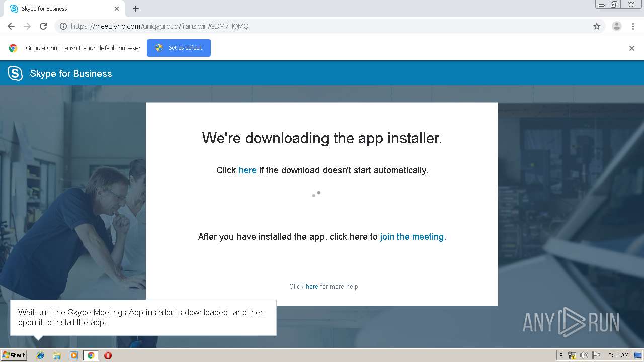The width and height of the screenshot is (644, 362).
Task: Click the 'here' link for more help
Action: pos(312,287)
